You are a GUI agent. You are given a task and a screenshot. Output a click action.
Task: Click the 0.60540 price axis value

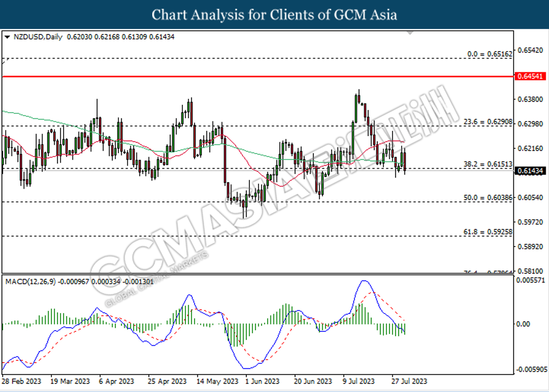(530, 197)
